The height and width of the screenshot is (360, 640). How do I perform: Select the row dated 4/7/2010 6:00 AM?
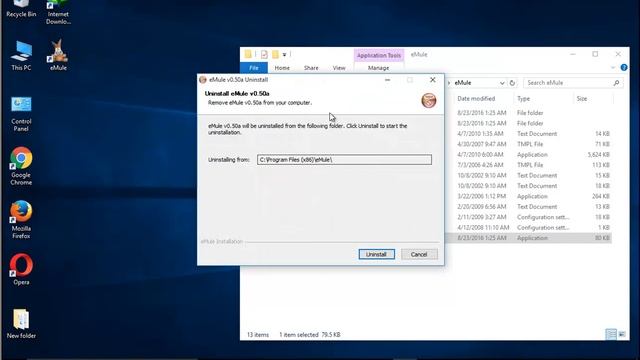point(529,155)
